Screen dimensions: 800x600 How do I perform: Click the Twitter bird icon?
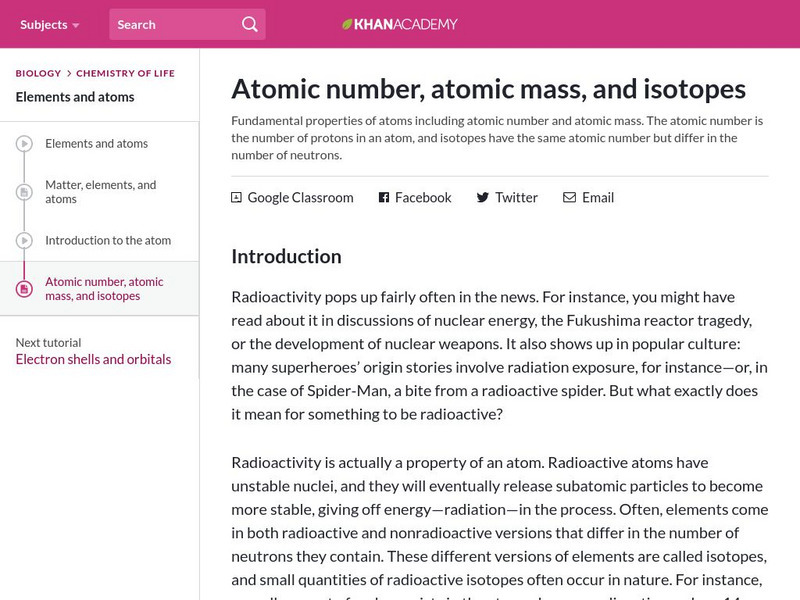coord(483,198)
